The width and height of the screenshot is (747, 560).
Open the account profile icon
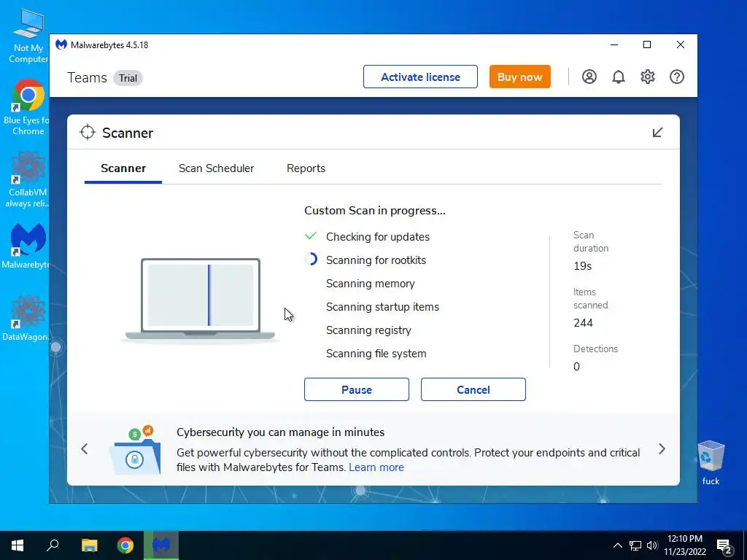589,77
